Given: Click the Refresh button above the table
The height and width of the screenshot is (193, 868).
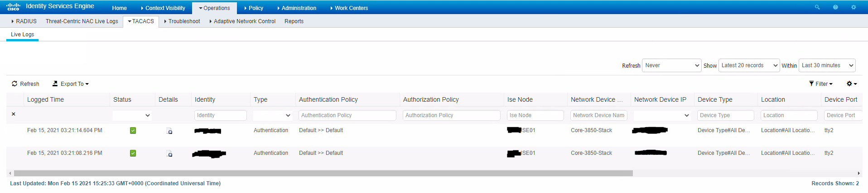Looking at the screenshot, I should (x=25, y=84).
